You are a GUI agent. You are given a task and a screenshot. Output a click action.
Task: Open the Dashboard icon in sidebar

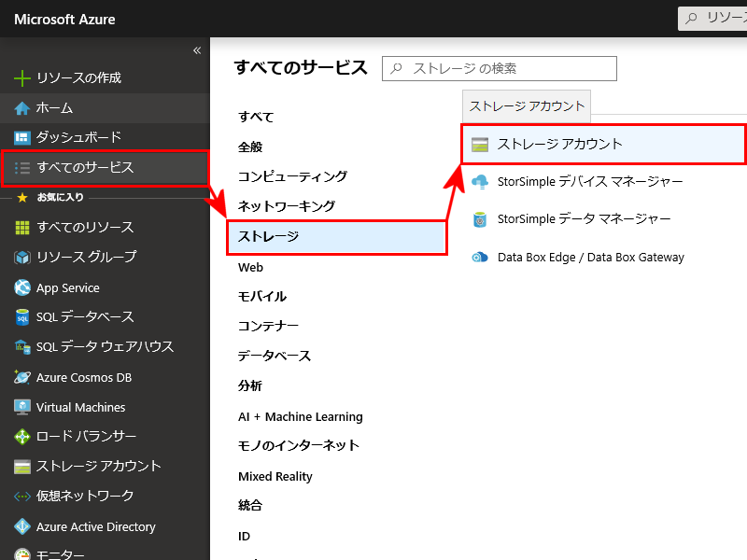click(21, 137)
